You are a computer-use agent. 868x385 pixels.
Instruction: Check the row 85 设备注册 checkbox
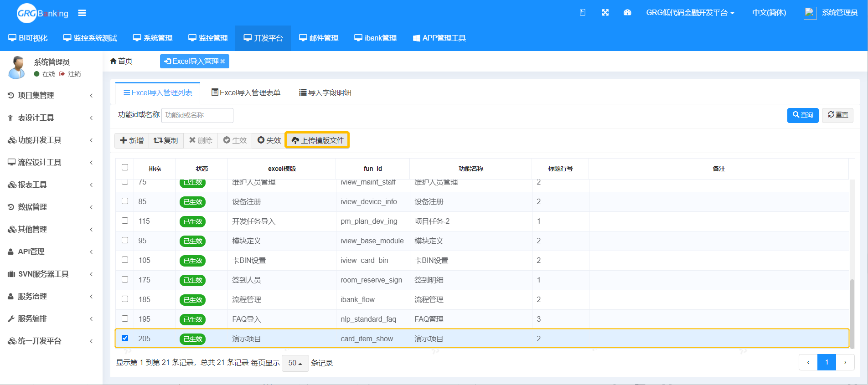pos(125,201)
